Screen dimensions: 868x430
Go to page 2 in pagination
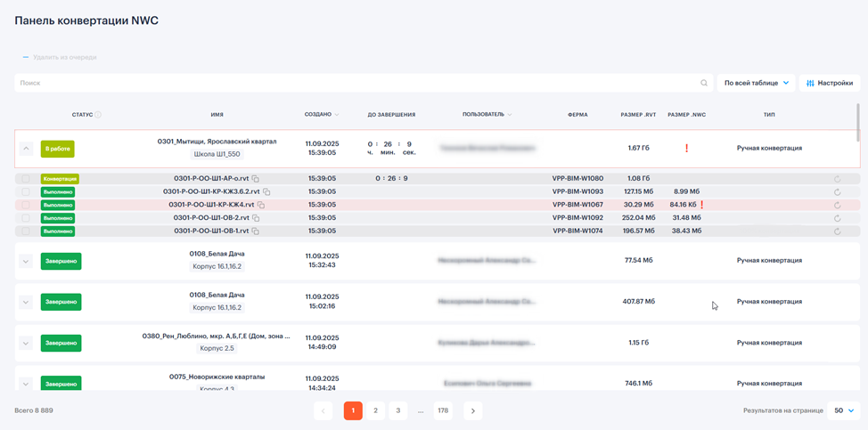375,410
